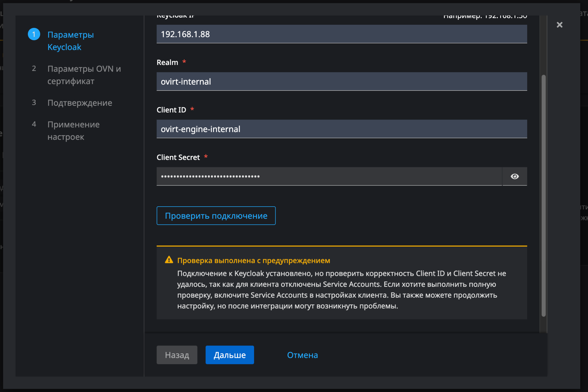Screen dimensions: 588x392
Task: Cancel wizard via Отмена link
Action: point(302,355)
